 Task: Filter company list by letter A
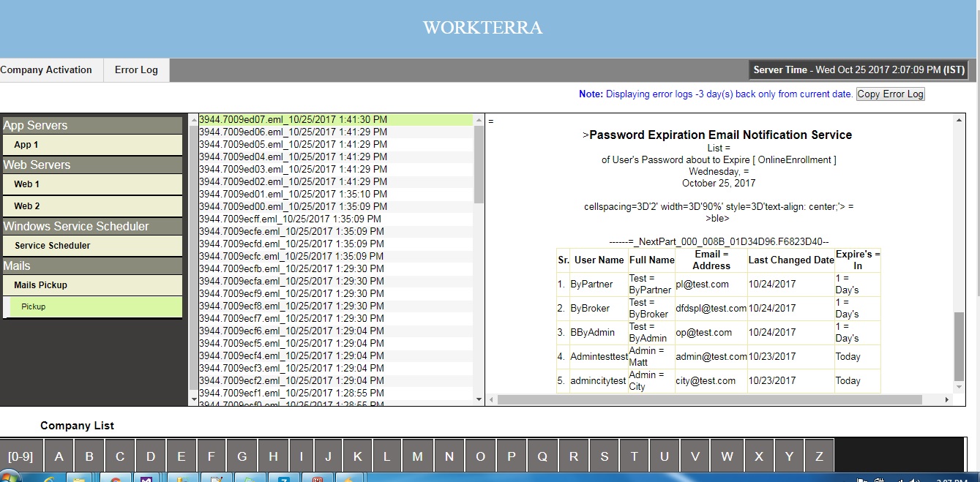click(59, 456)
